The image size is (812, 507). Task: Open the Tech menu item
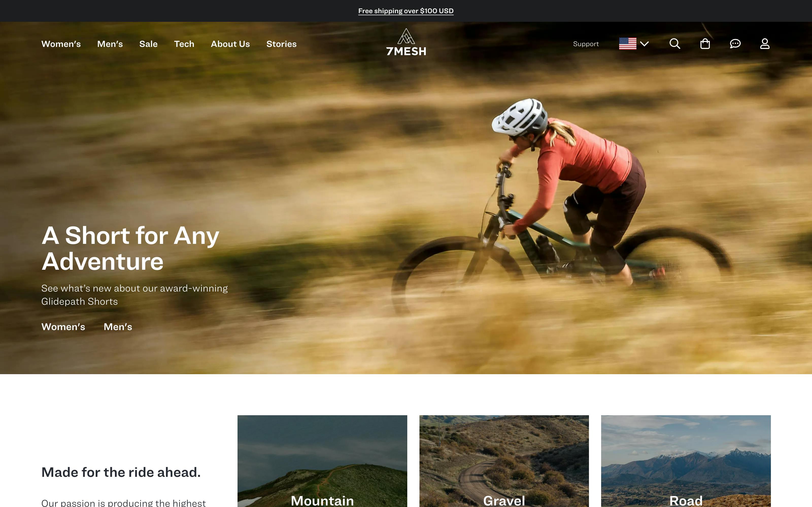tap(184, 44)
